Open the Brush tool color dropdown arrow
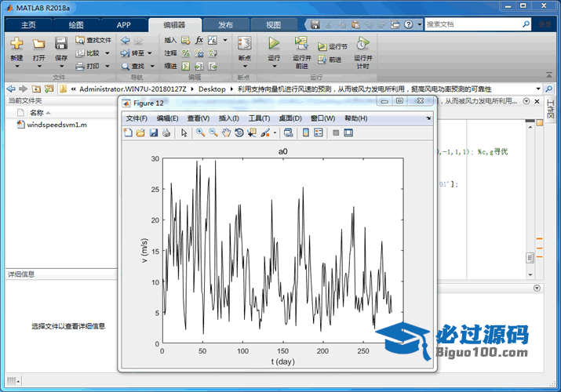561x392 pixels. 275,132
